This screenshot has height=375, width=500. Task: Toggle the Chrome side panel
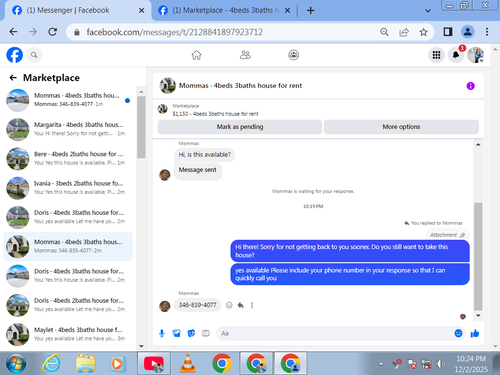[448, 32]
